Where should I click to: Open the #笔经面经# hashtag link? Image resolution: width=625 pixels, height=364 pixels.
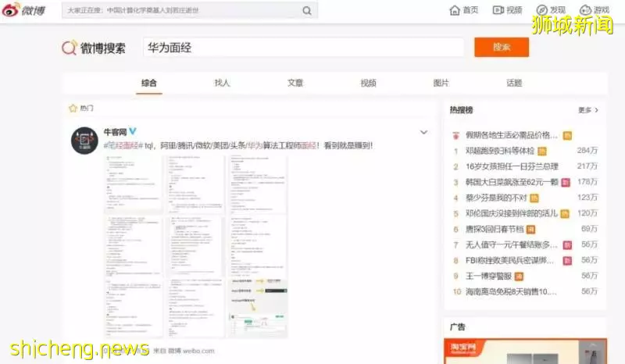123,145
